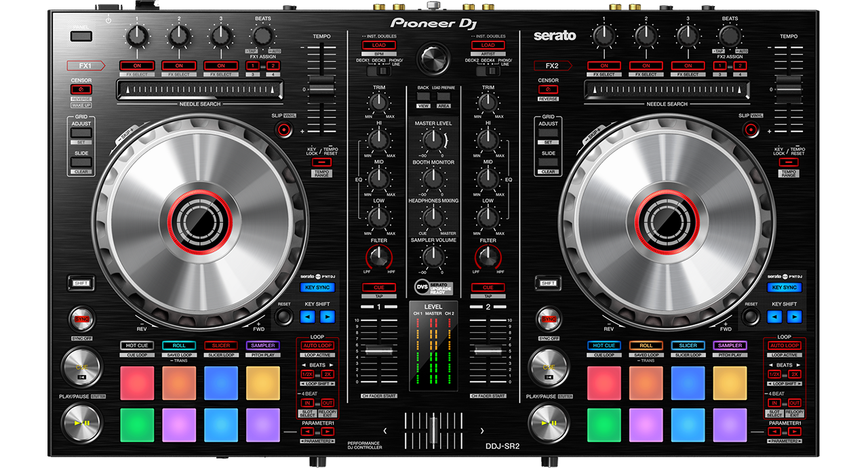The height and width of the screenshot is (468, 868).
Task: Toggle the first ON button in FX1
Action: (x=137, y=66)
